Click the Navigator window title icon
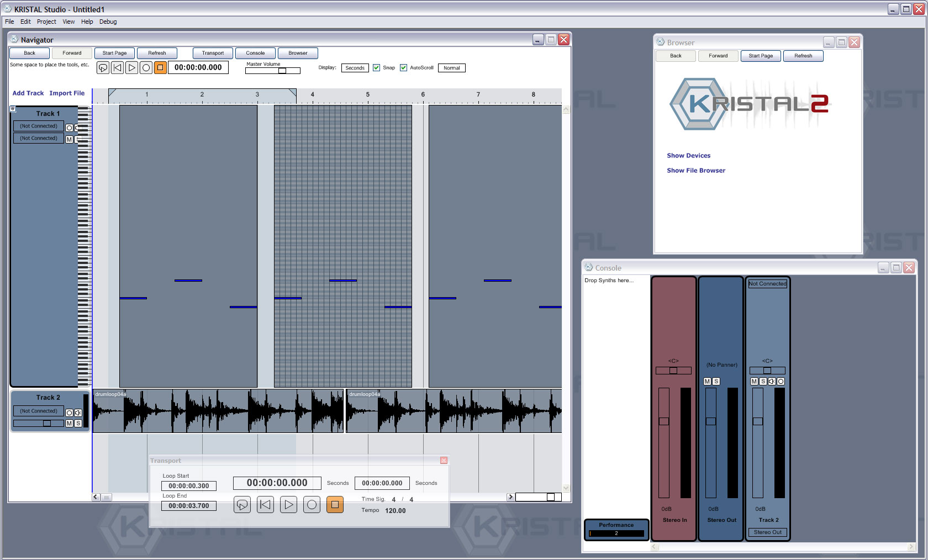This screenshot has height=560, width=928. (14, 39)
